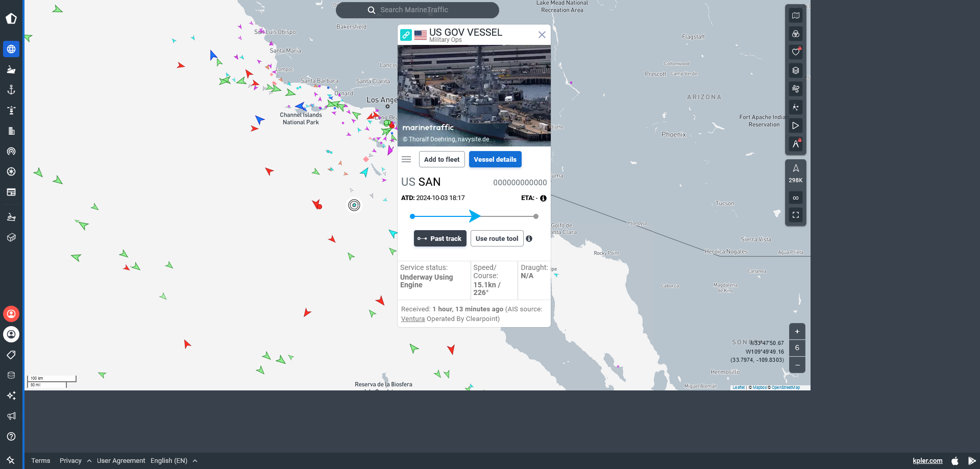The height and width of the screenshot is (469, 980).
Task: Open the megaphone announcements icon
Action: [x=11, y=416]
